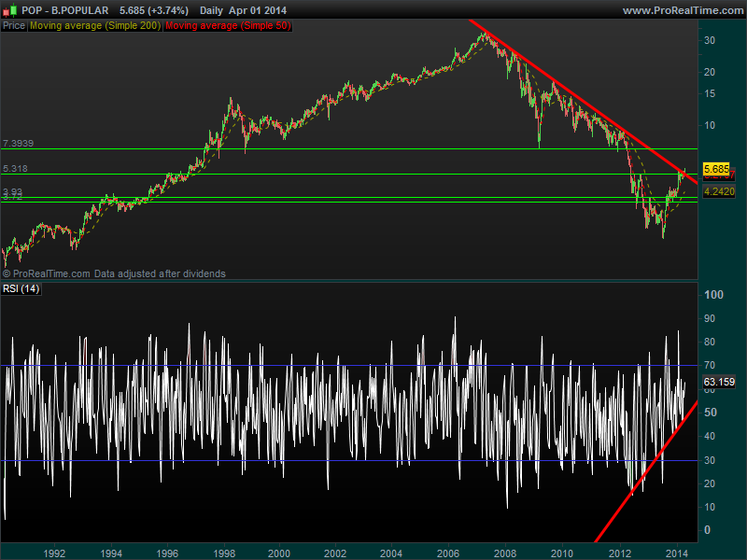Click the 30 mark on price scale

tap(710, 40)
